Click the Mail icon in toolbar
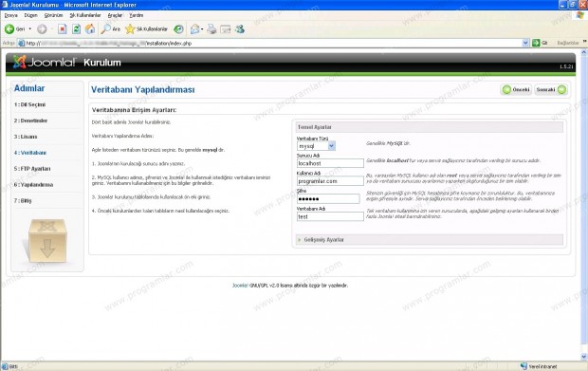The width and height of the screenshot is (588, 371). pos(194,29)
